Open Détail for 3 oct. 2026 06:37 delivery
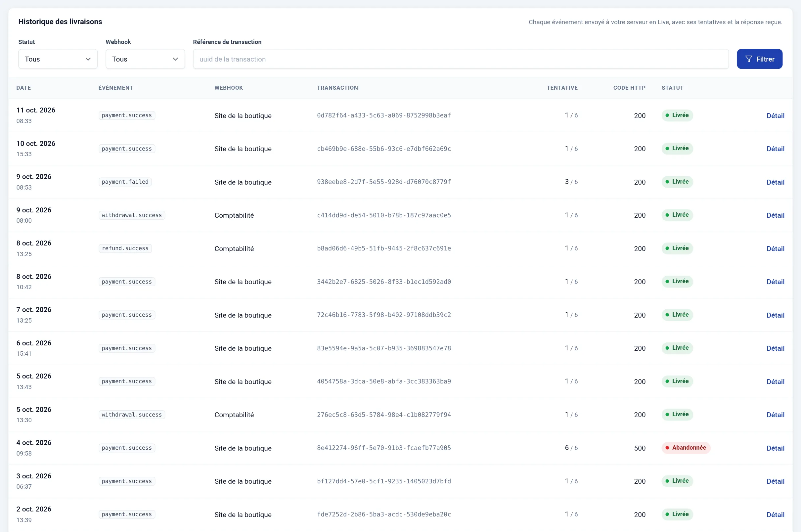Screen dimensions: 801x532 pyautogui.click(x=775, y=481)
